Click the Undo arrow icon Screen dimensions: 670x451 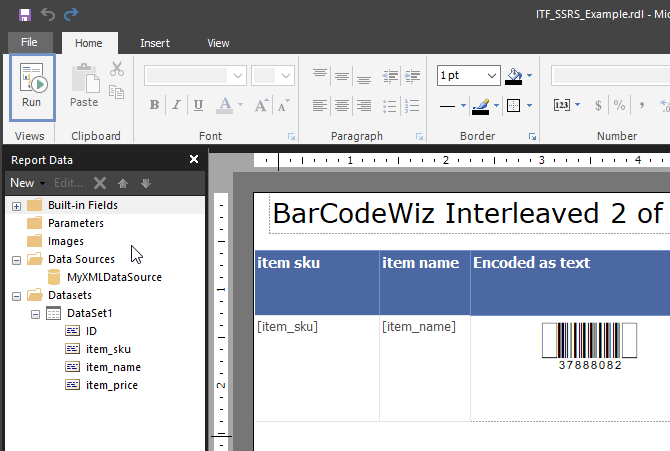[x=48, y=15]
